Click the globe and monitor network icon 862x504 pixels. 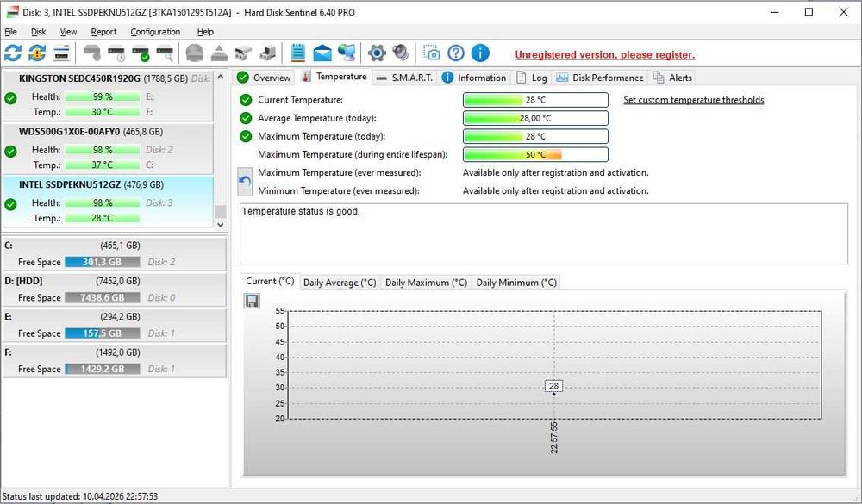click(x=347, y=53)
